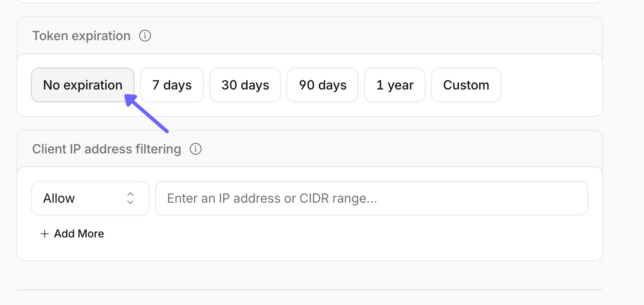The width and height of the screenshot is (644, 305).
Task: Click the Token expiration heading text
Action: click(x=81, y=36)
